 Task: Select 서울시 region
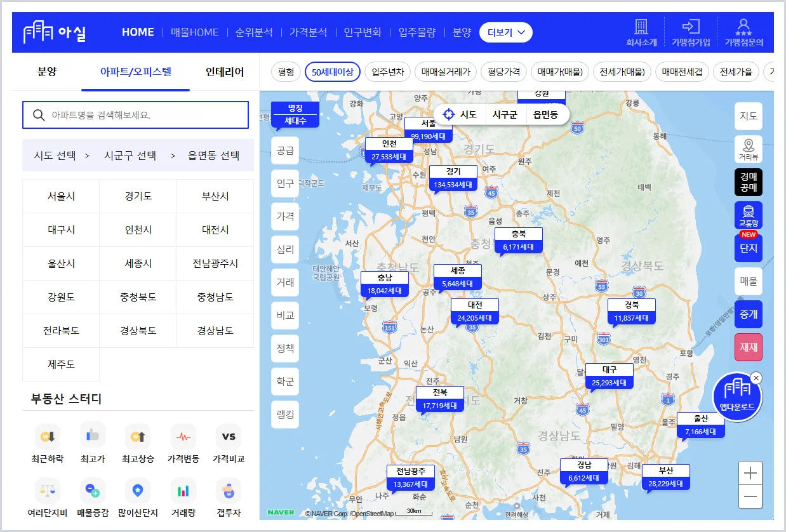tap(61, 196)
